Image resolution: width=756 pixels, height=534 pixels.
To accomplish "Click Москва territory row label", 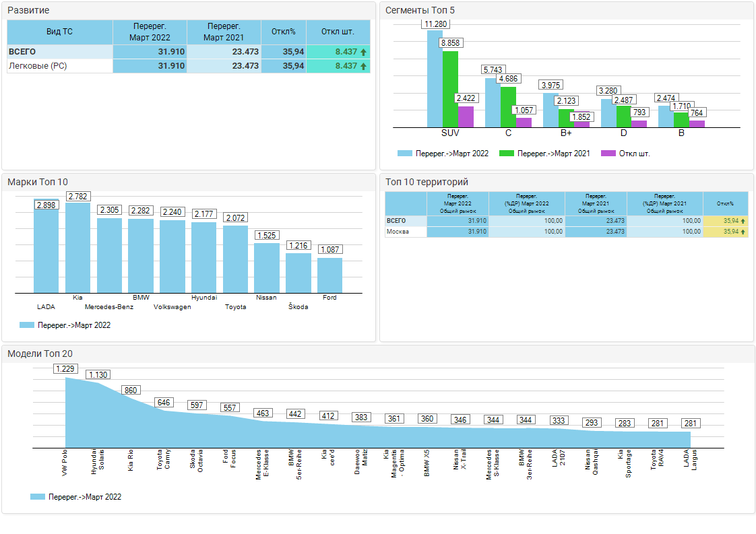I will (x=396, y=232).
